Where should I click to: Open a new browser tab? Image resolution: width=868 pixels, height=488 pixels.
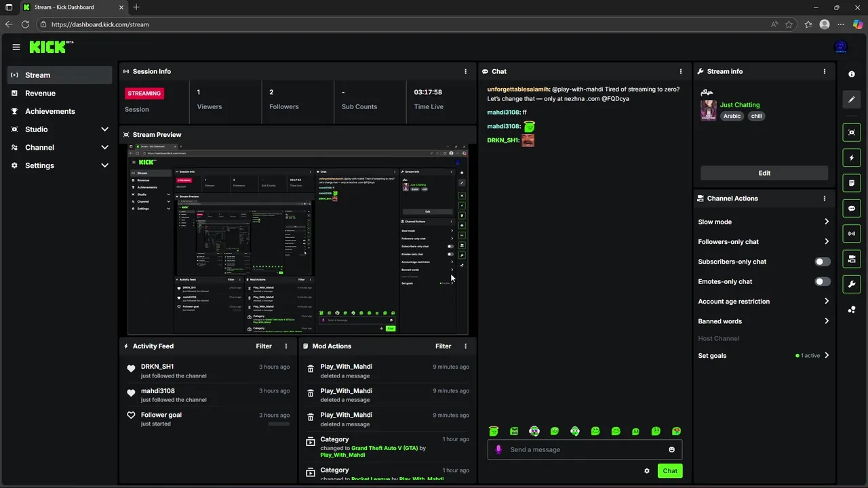pos(136,7)
